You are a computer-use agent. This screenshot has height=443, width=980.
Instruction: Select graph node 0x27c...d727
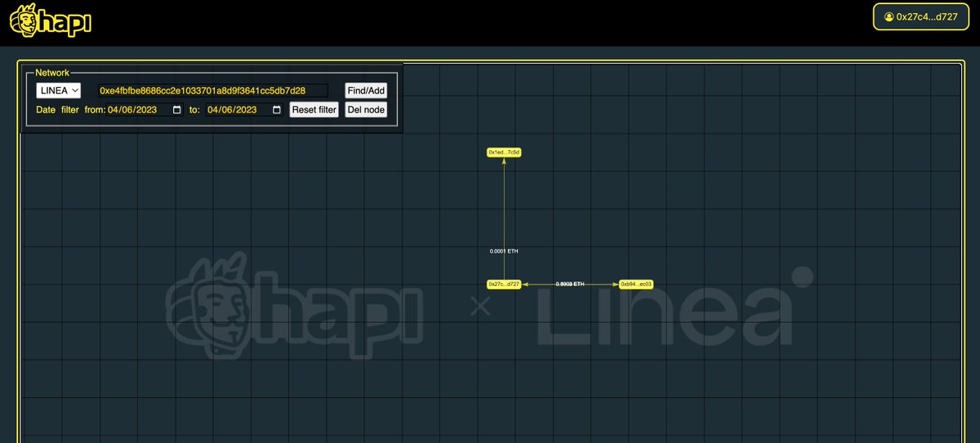504,284
